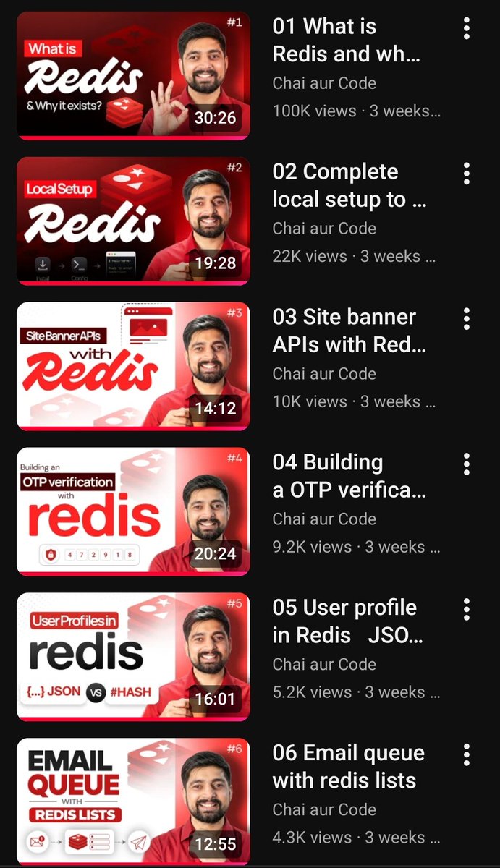This screenshot has width=500, height=868.
Task: Click the "100K views · 3 weeks" text
Action: pyautogui.click(x=356, y=111)
